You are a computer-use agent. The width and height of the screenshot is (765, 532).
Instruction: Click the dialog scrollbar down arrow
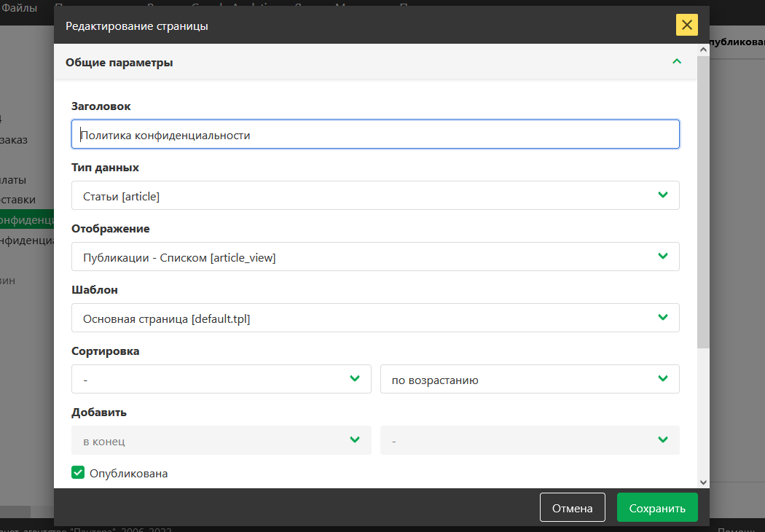click(703, 482)
